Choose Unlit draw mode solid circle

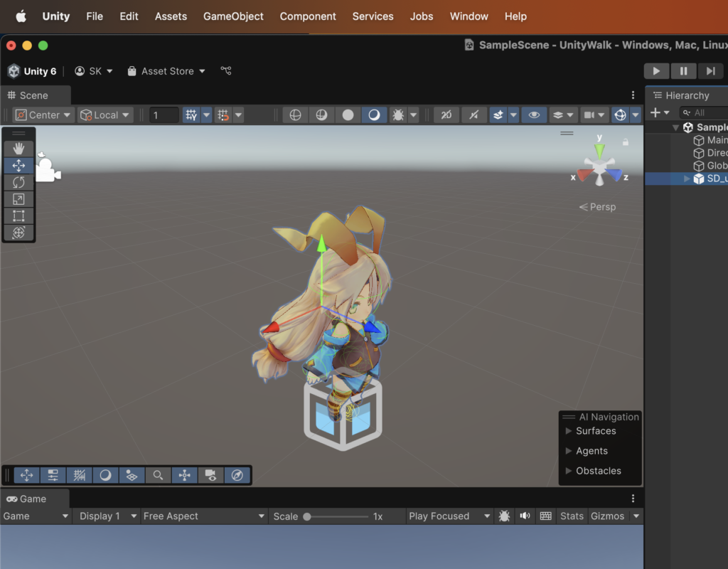click(x=348, y=115)
